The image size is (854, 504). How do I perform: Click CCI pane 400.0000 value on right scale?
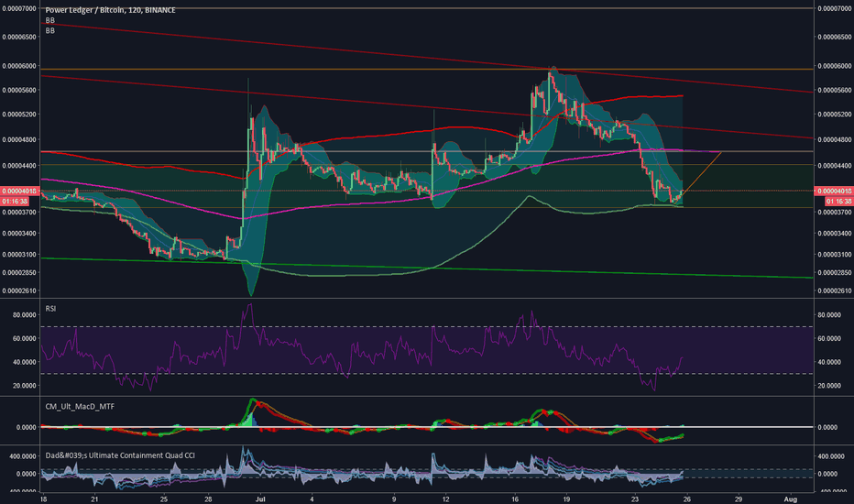pyautogui.click(x=833, y=456)
